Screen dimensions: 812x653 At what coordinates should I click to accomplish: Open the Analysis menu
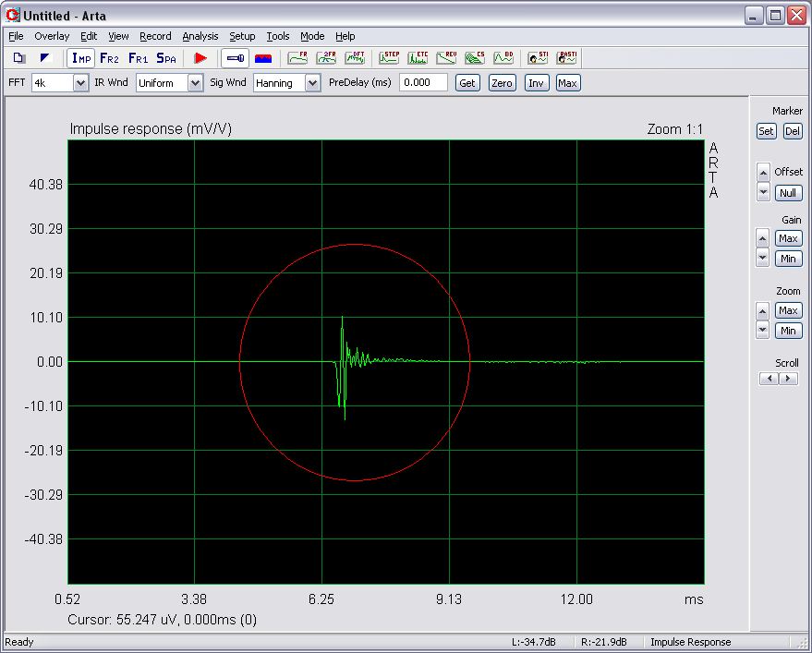coord(200,36)
